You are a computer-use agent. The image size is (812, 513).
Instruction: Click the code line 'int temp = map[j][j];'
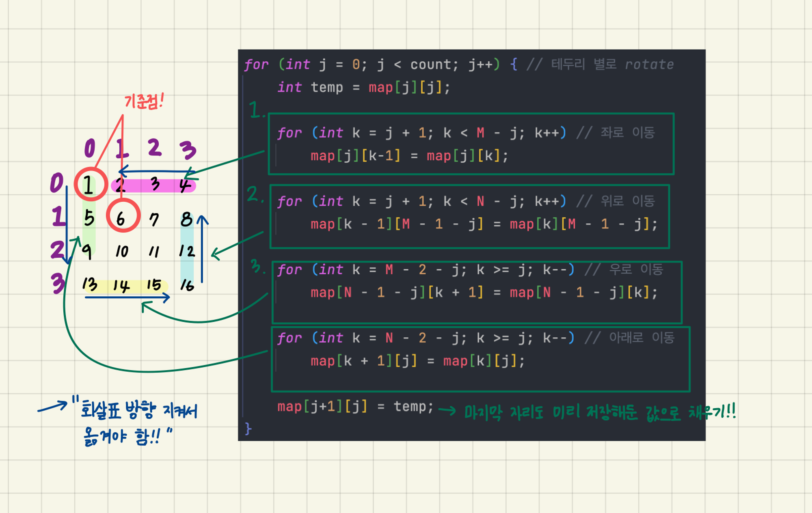click(x=364, y=87)
